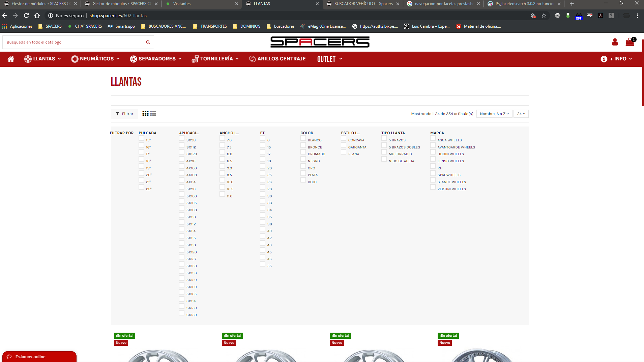Open the Aplicaciones apps shortcut
The image size is (644, 362).
tap(18, 26)
